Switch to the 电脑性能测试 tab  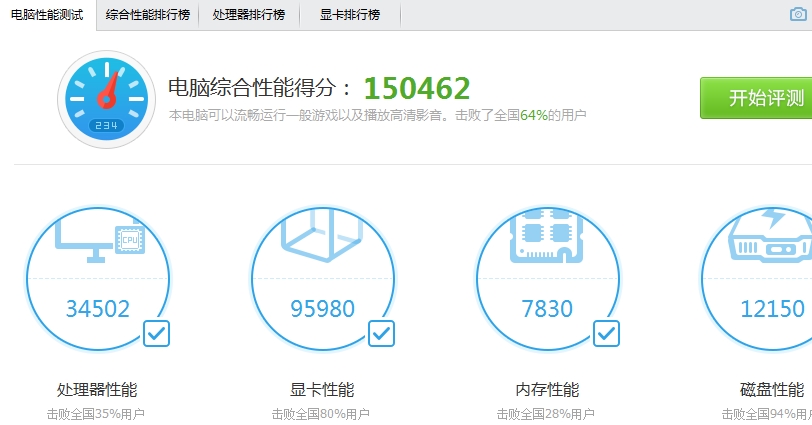[x=47, y=14]
